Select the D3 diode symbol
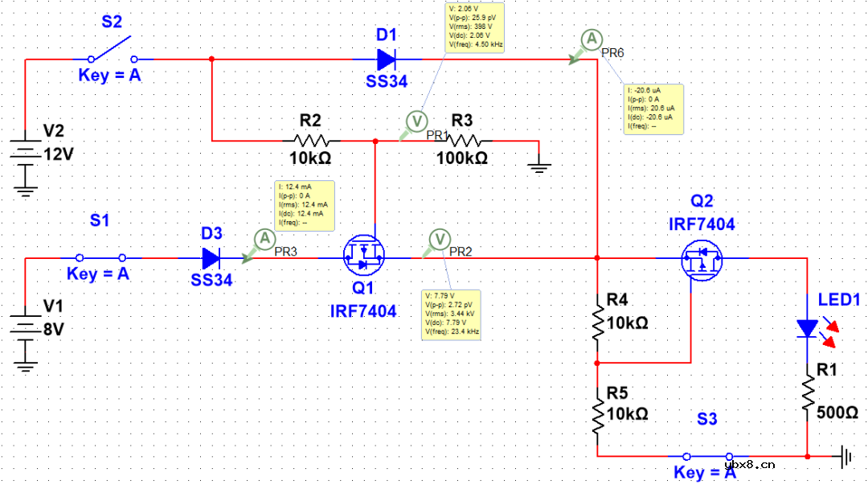 [x=211, y=258]
